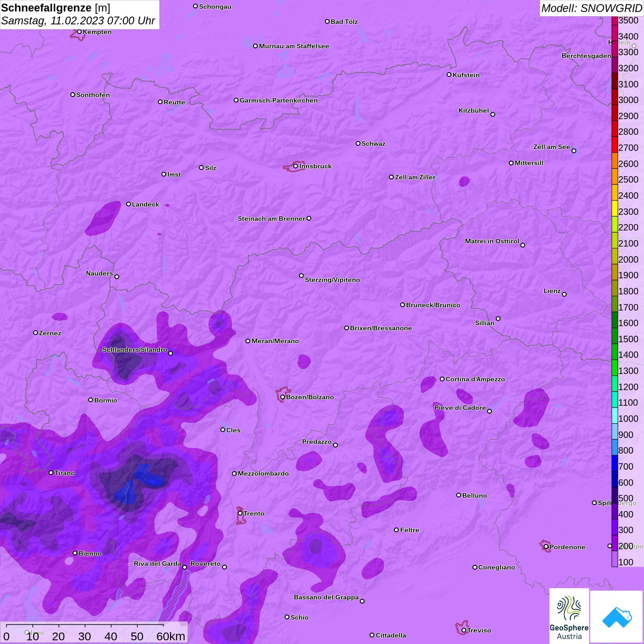Click the Lienz location dot
Viewport: 644px width, 644px height.
click(564, 294)
